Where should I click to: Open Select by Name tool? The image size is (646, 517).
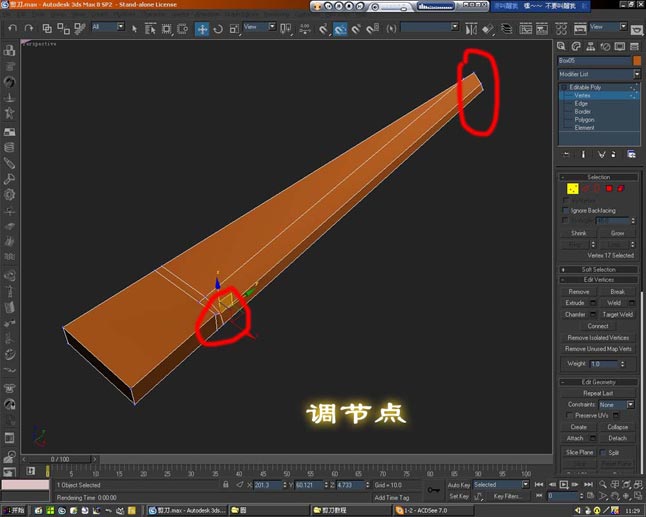tap(150, 29)
